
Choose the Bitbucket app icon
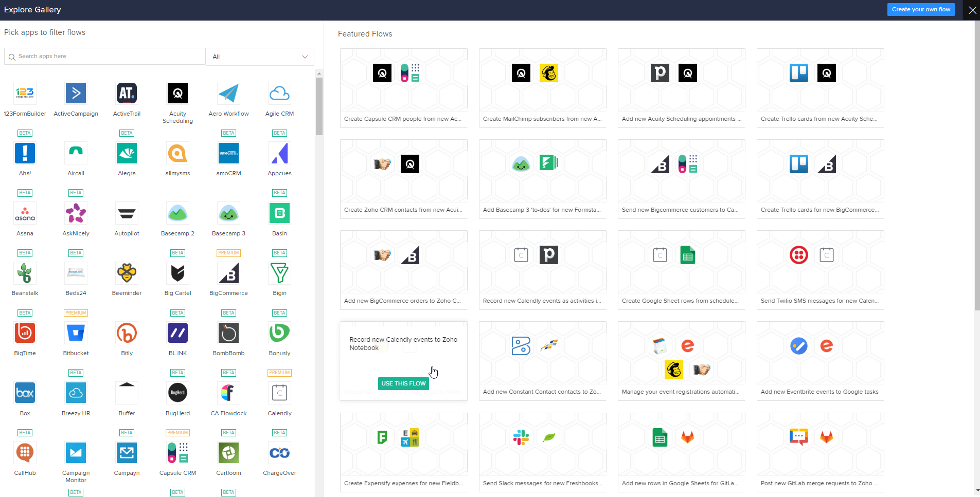(x=76, y=333)
